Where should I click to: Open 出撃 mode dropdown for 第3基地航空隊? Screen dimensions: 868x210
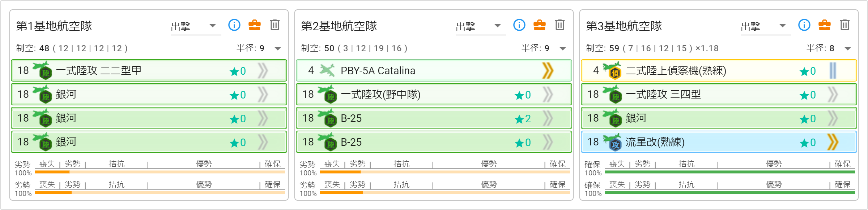[766, 26]
